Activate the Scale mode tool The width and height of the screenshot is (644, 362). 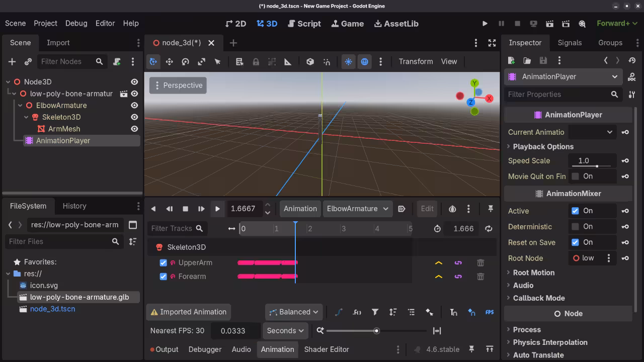coord(202,61)
